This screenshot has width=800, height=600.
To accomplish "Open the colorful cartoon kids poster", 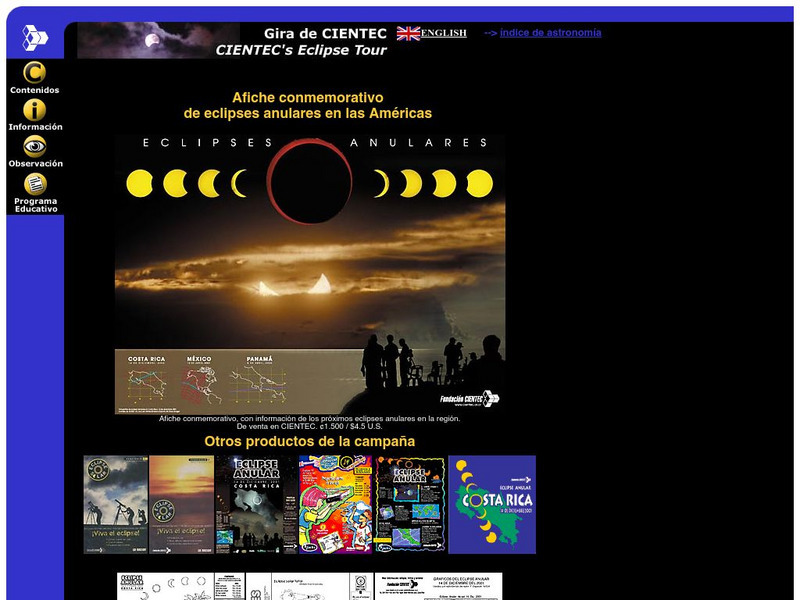I will [x=336, y=505].
